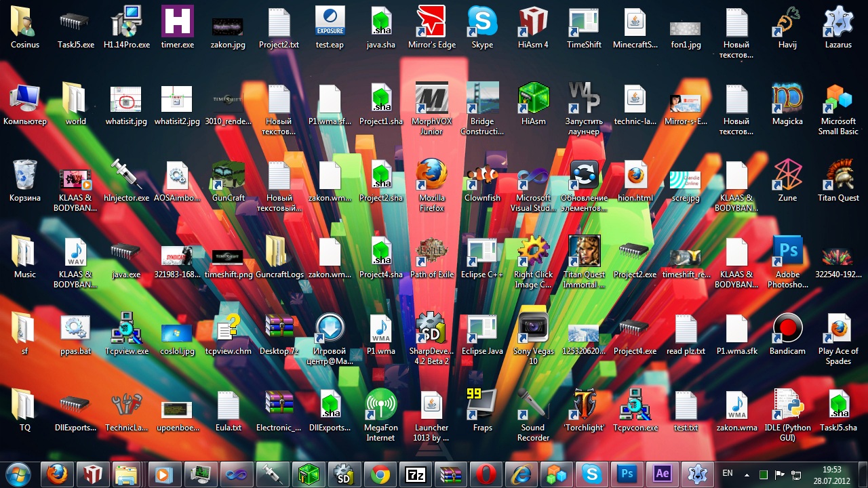Select the Fraps shortcut icon

(x=482, y=405)
